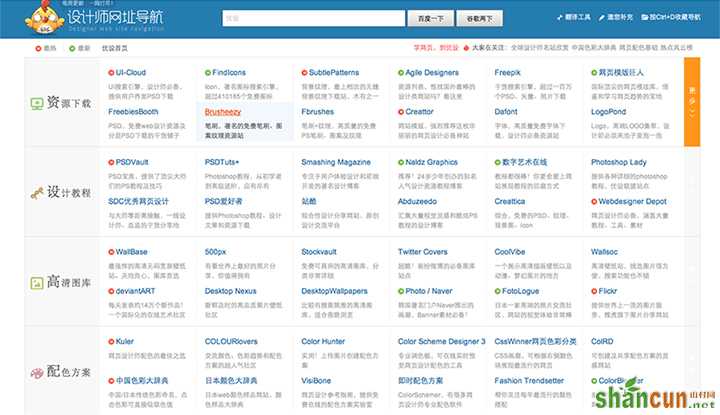Viewport: 720px width, 415px height.
Task: Click the chicken mascot site logo
Action: (45, 18)
